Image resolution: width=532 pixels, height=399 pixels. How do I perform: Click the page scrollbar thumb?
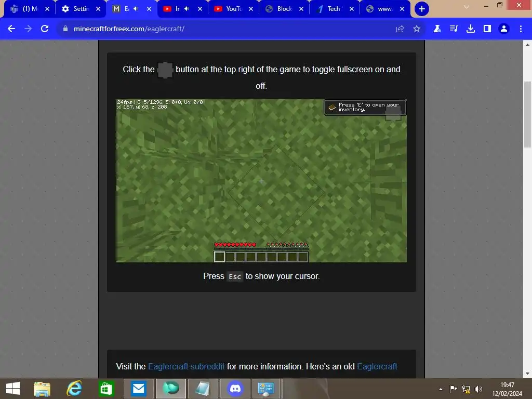point(527,114)
